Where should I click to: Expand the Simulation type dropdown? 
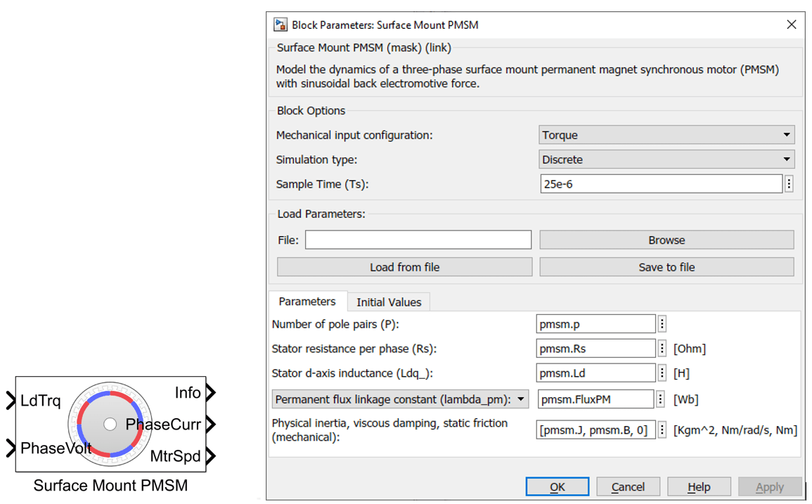tap(666, 160)
